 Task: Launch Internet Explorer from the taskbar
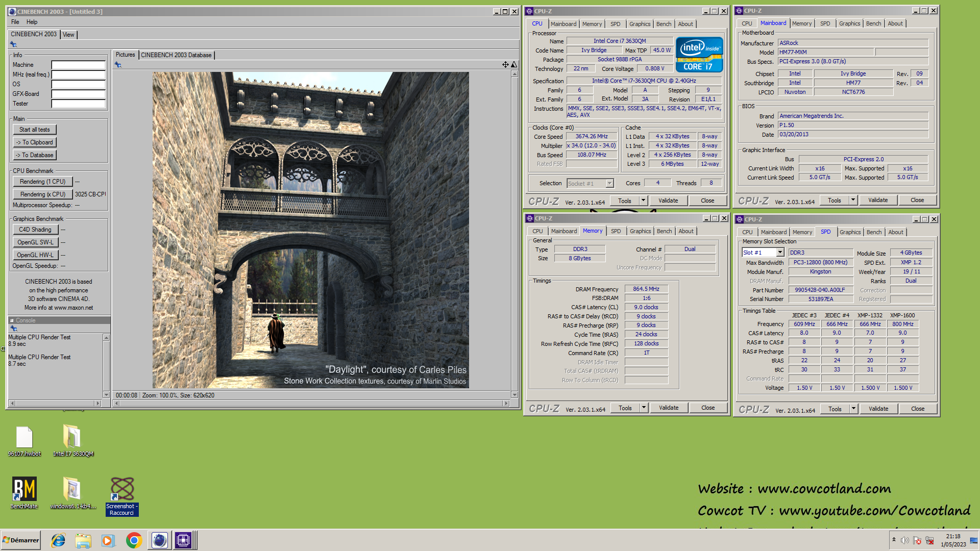(x=58, y=540)
